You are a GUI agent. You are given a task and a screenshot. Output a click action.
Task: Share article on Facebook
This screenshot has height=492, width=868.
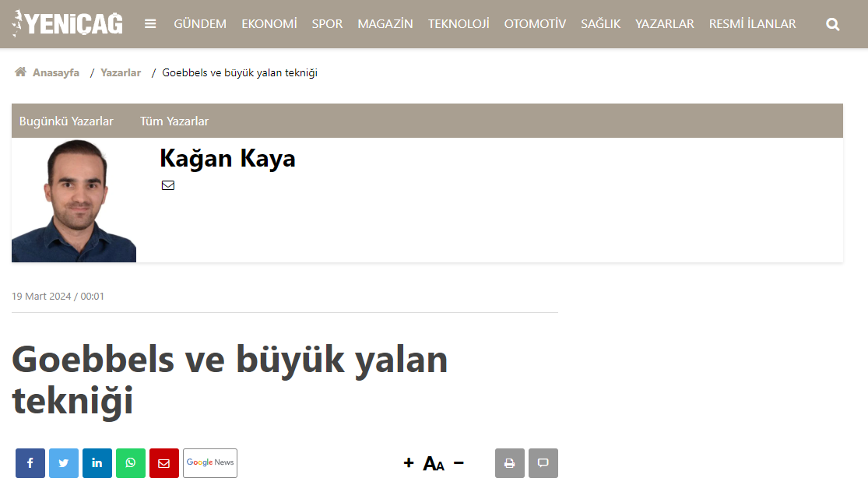point(30,463)
